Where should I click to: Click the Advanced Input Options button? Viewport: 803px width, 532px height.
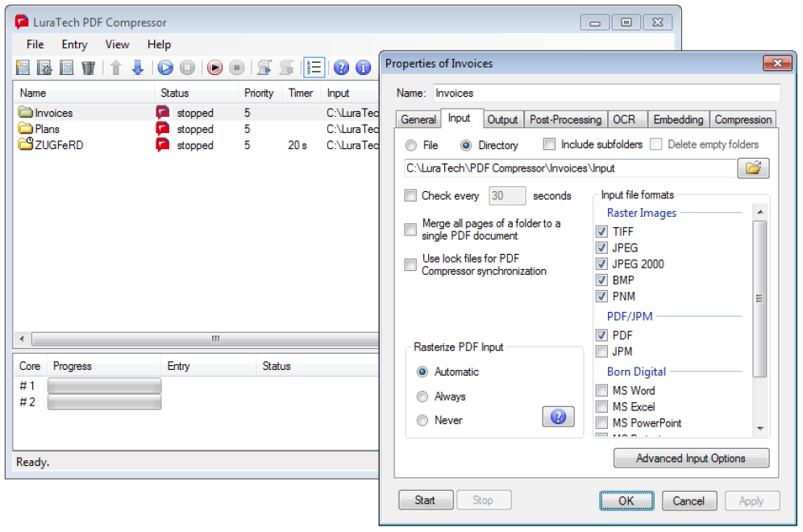pyautogui.click(x=691, y=459)
